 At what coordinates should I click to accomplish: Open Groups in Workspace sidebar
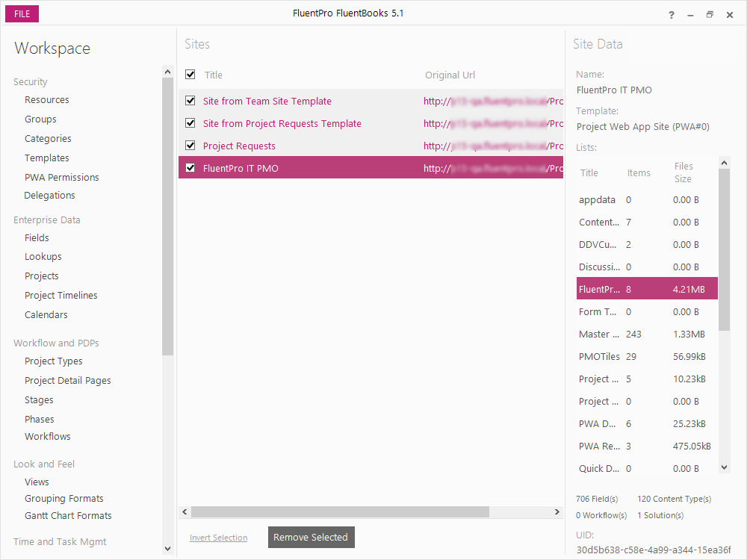click(x=40, y=119)
